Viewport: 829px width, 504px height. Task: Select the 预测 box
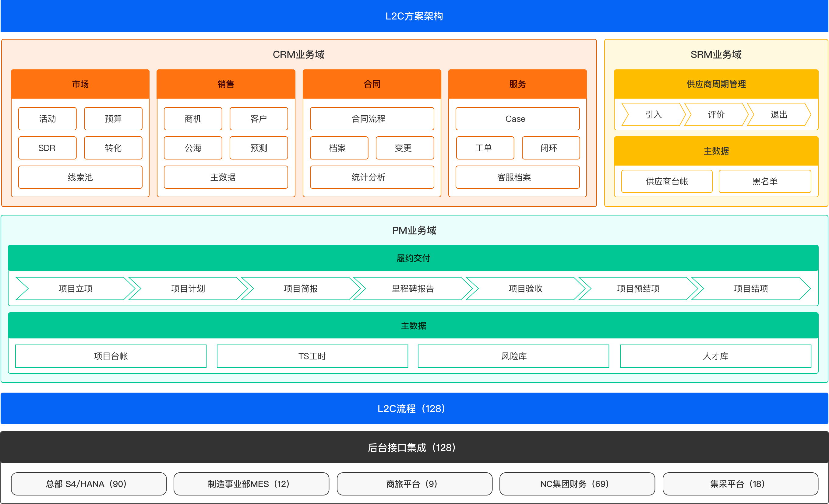pyautogui.click(x=259, y=148)
